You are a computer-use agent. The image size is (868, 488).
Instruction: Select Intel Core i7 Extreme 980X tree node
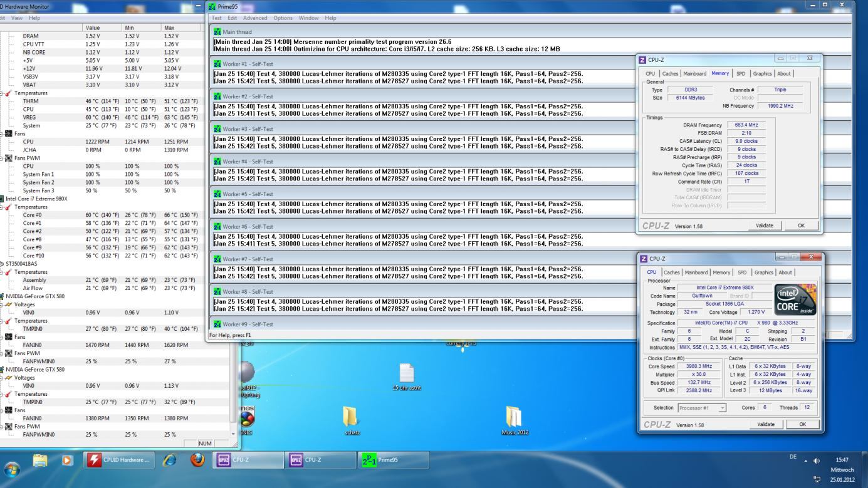[x=36, y=199]
